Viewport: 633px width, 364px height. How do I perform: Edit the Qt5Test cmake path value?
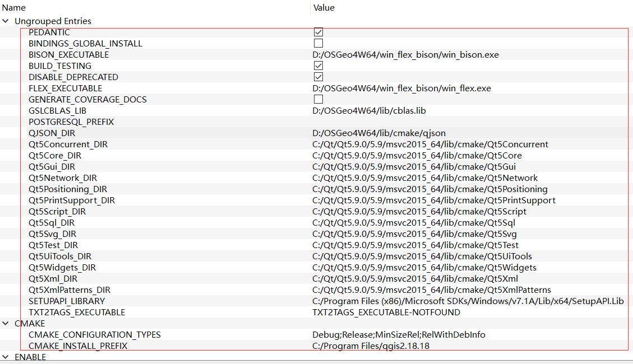[x=415, y=245]
